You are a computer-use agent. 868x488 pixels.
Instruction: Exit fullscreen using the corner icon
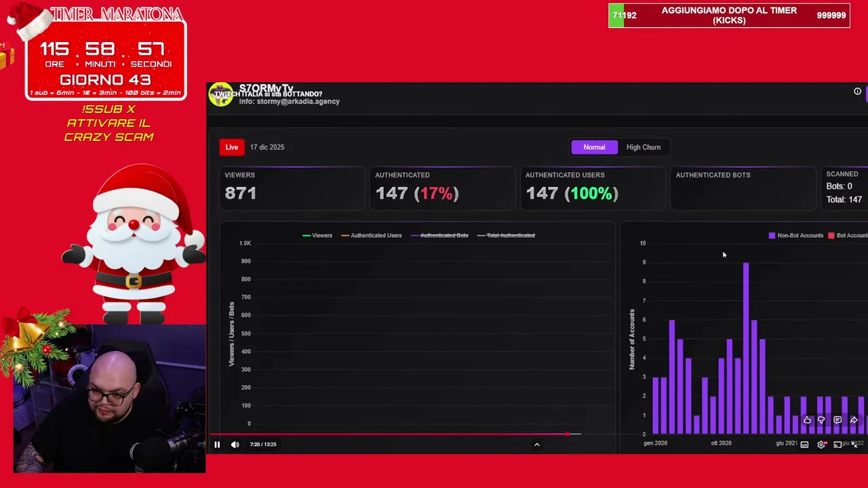(854, 445)
